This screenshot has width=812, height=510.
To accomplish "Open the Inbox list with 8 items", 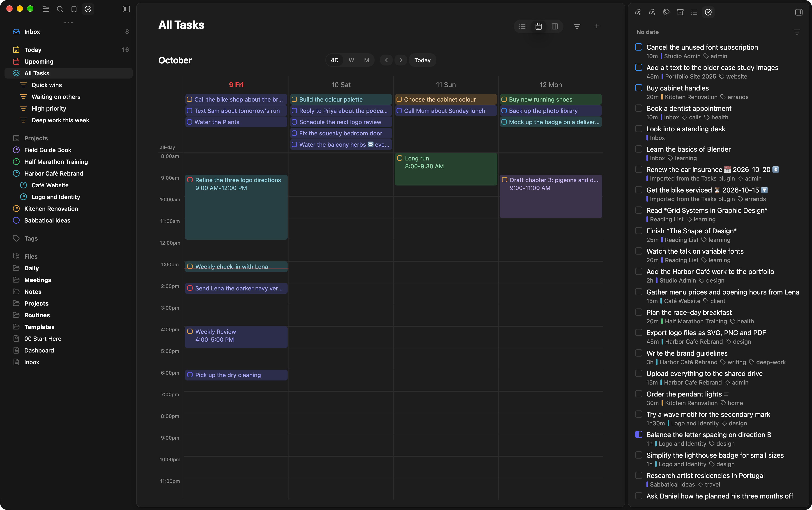I will click(x=69, y=32).
